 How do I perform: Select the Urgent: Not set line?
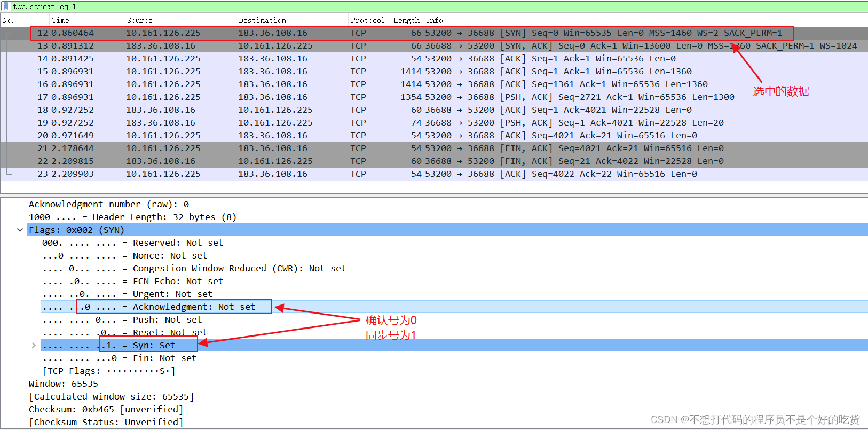(127, 294)
